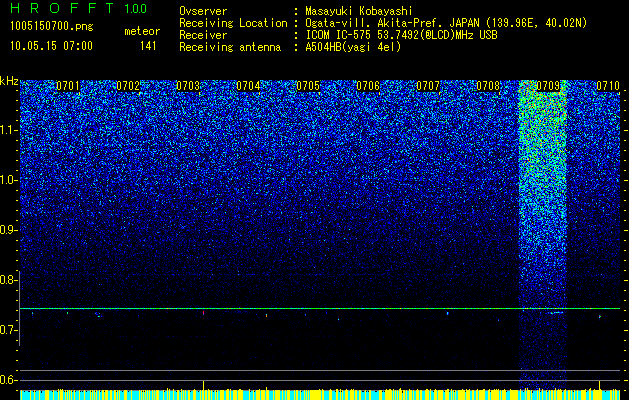Click the 1.0 frequency axis label

tap(7, 180)
